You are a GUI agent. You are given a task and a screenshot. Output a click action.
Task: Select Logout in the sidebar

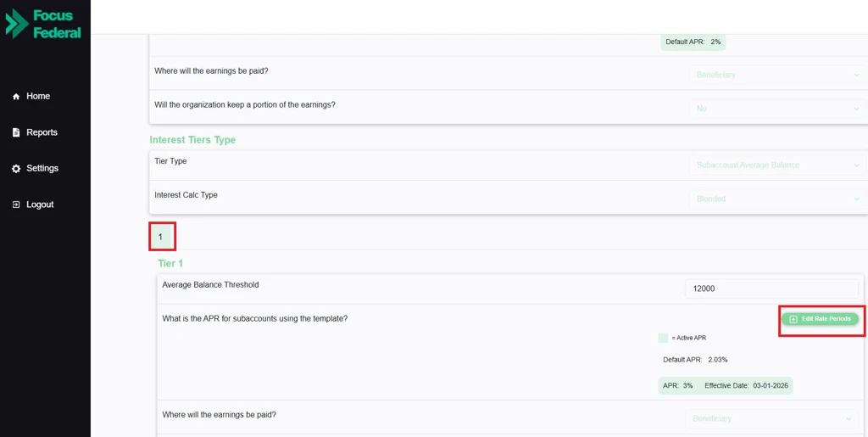click(x=40, y=204)
